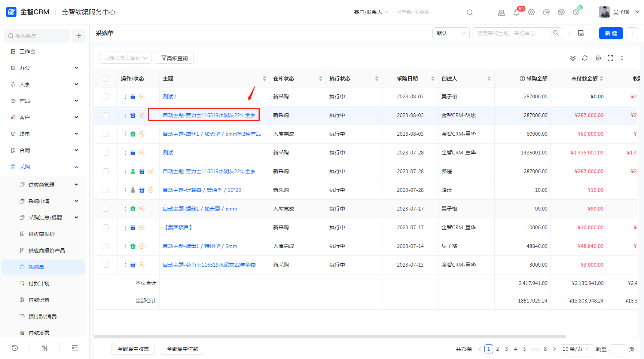Click the pie chart icon in header
This screenshot has height=359, width=644.
546,12
